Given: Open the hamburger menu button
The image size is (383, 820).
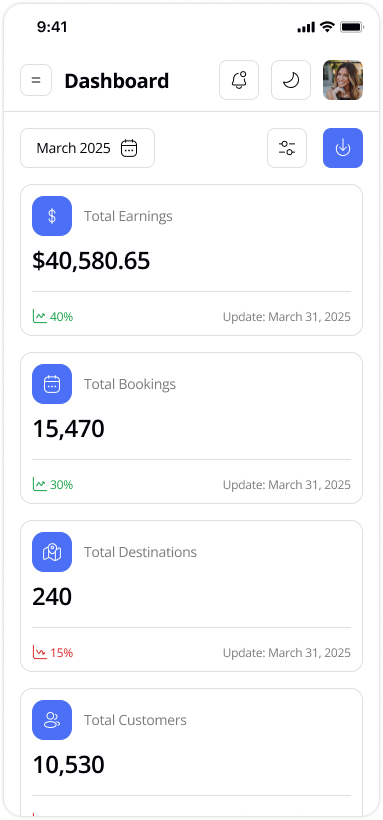Looking at the screenshot, I should tap(36, 80).
